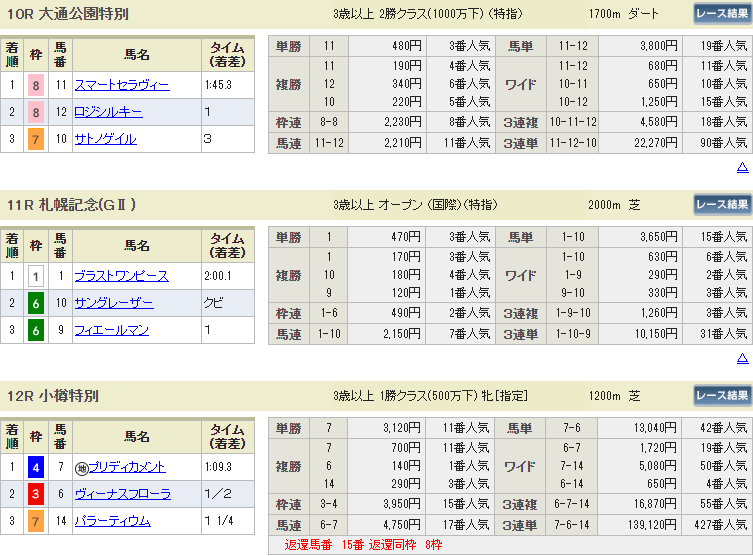753x556 pixels.
Task: Click winning time 1:45.3 in 10R
Action: (219, 85)
